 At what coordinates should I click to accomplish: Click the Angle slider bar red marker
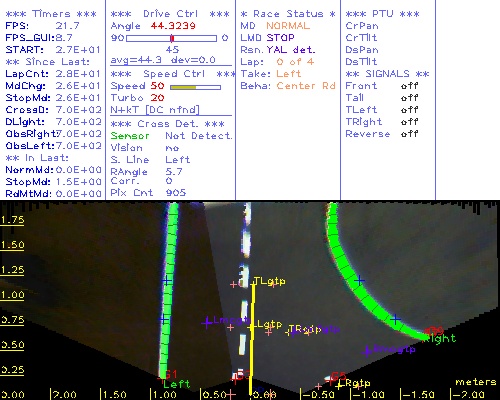(x=172, y=38)
